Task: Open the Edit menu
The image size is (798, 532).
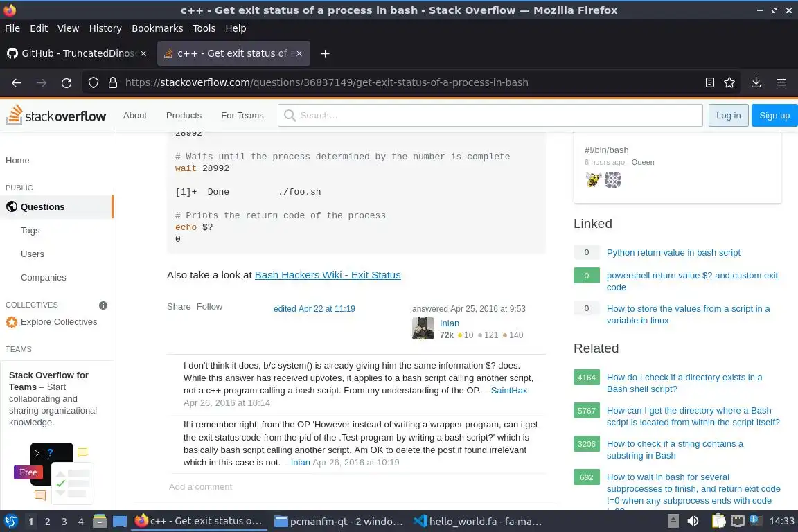Action: pyautogui.click(x=39, y=28)
